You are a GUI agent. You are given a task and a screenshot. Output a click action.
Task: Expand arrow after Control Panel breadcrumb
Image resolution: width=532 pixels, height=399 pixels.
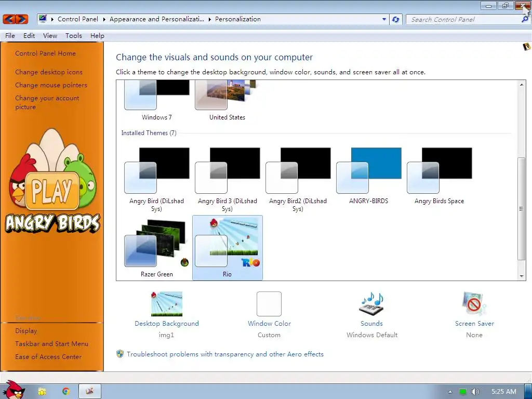(104, 19)
